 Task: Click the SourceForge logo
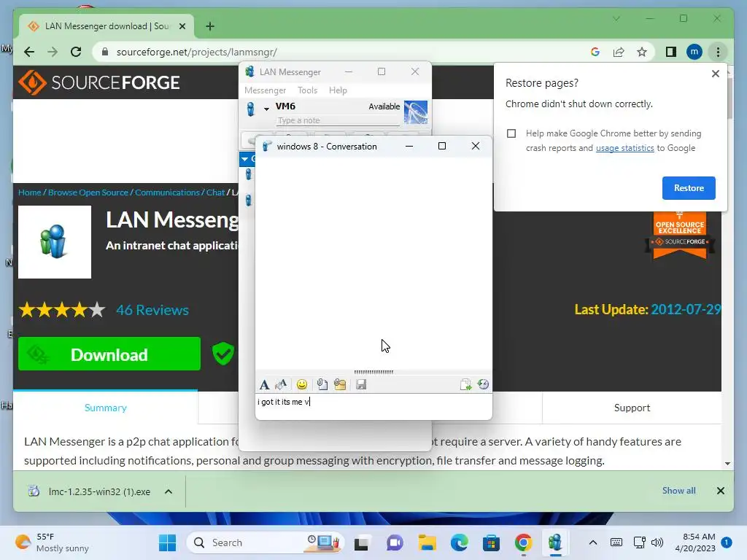click(x=99, y=82)
